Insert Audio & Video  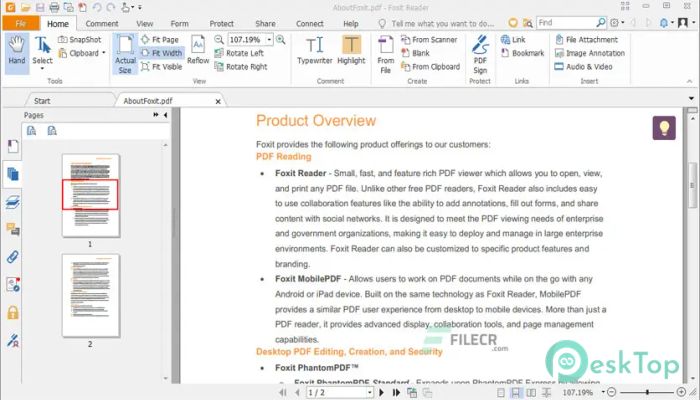583,67
